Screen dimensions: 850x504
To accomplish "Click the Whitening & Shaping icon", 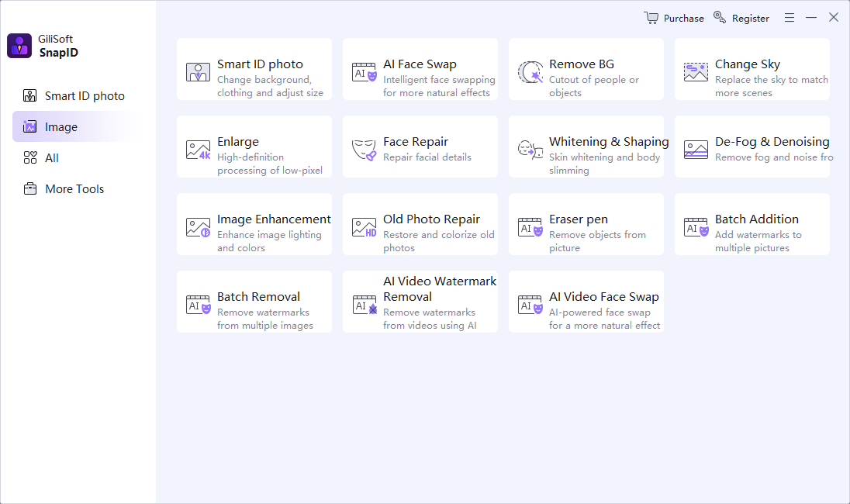I will [x=530, y=150].
